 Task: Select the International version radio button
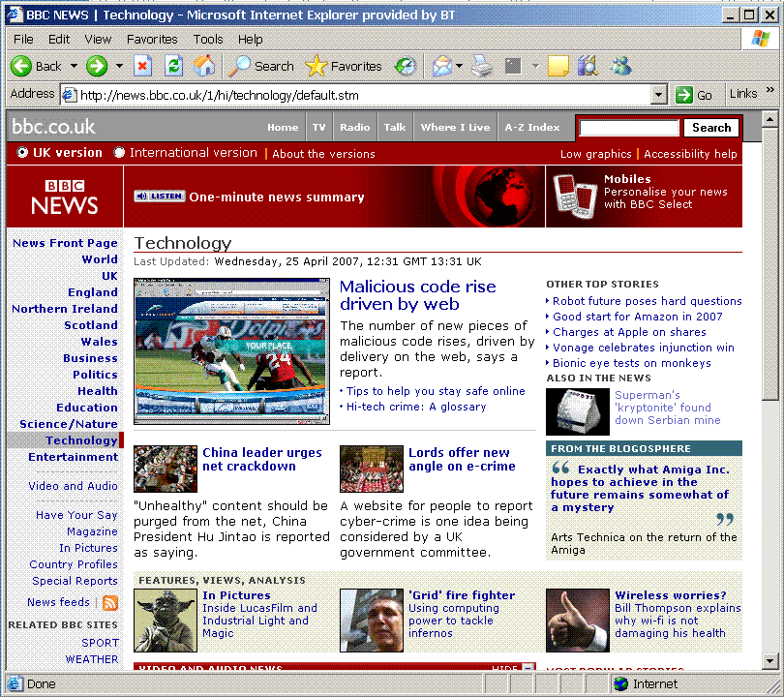click(119, 152)
